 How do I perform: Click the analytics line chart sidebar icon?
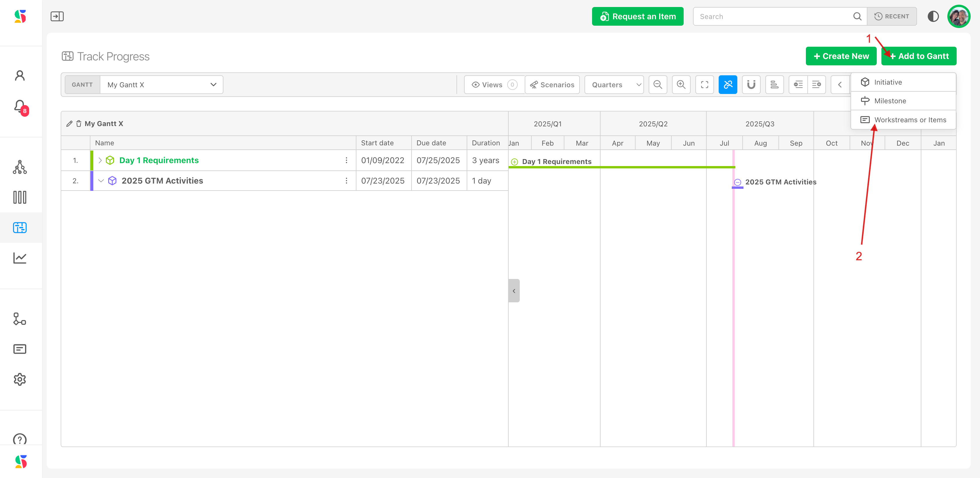pos(20,258)
